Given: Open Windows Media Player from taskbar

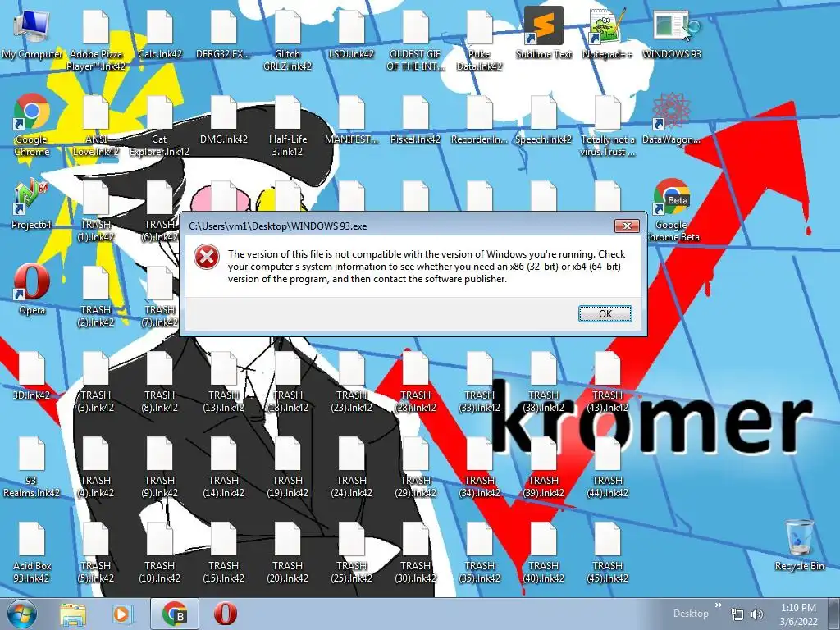Looking at the screenshot, I should coord(121,614).
